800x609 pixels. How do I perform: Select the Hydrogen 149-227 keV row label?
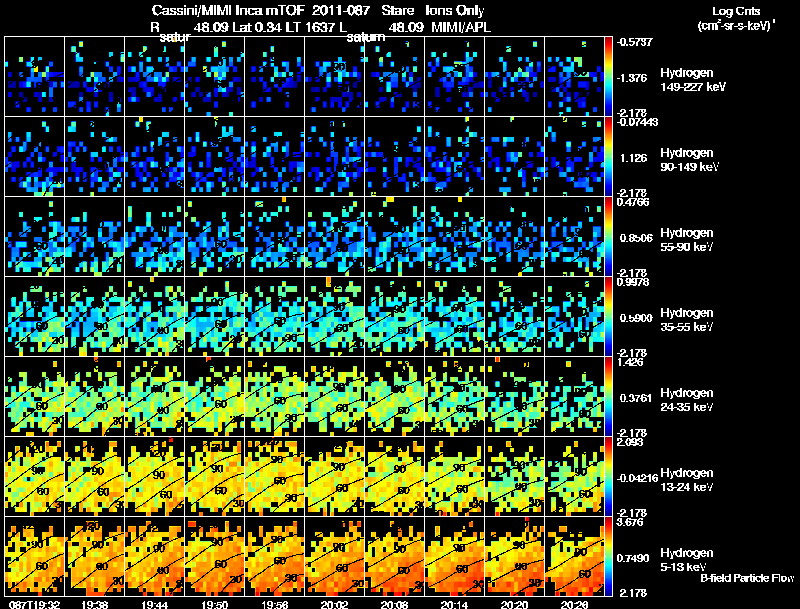[x=693, y=80]
